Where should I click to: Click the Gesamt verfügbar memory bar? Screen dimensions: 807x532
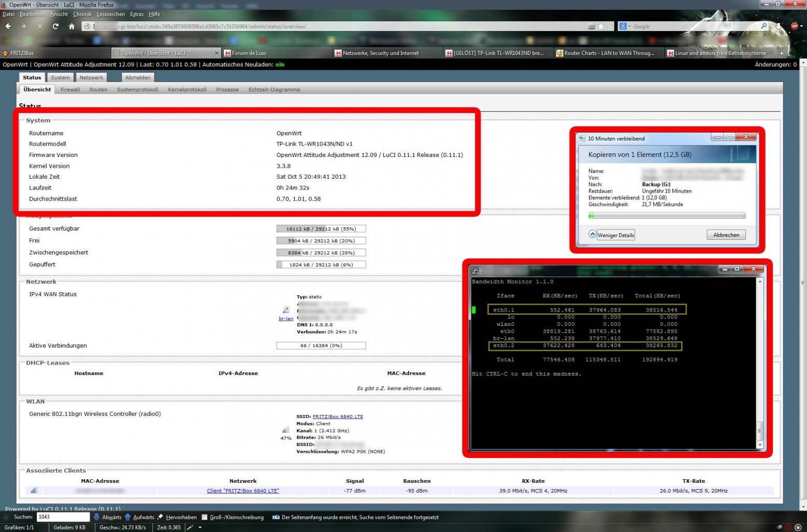pyautogui.click(x=321, y=228)
